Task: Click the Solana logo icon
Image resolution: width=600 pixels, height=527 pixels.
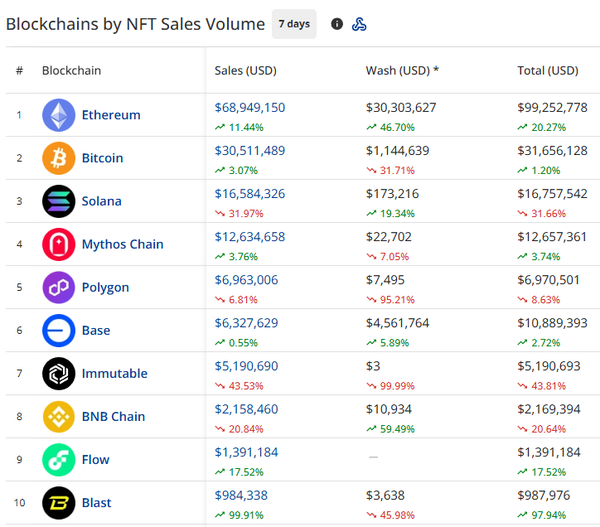Action: pyautogui.click(x=58, y=201)
